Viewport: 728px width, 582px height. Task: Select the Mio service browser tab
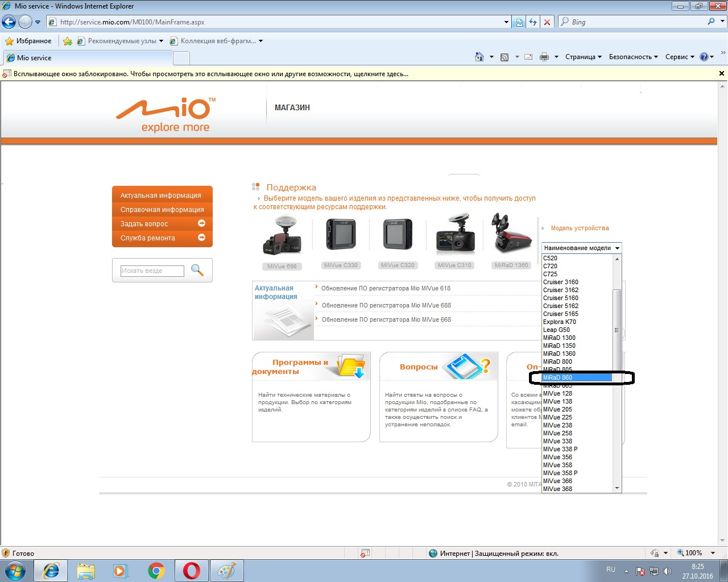pyautogui.click(x=88, y=58)
